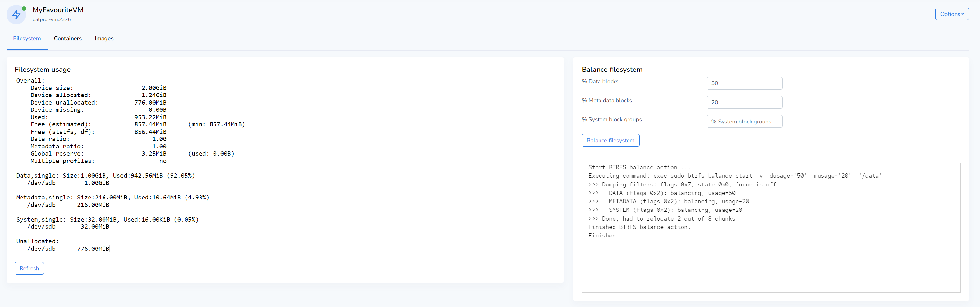Click the green online status dot
This screenshot has height=307, width=980.
pos(24,8)
